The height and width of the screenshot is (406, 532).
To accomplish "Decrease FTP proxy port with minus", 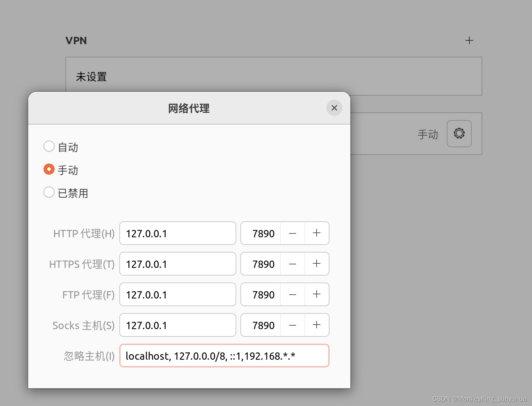I will point(293,294).
